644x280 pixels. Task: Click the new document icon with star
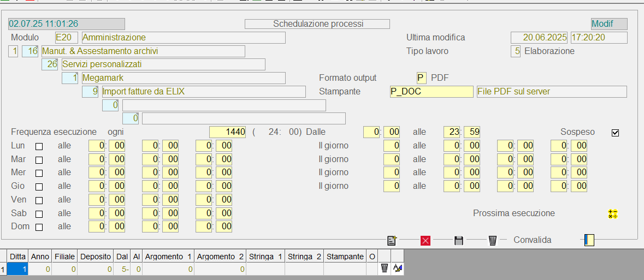click(x=391, y=240)
